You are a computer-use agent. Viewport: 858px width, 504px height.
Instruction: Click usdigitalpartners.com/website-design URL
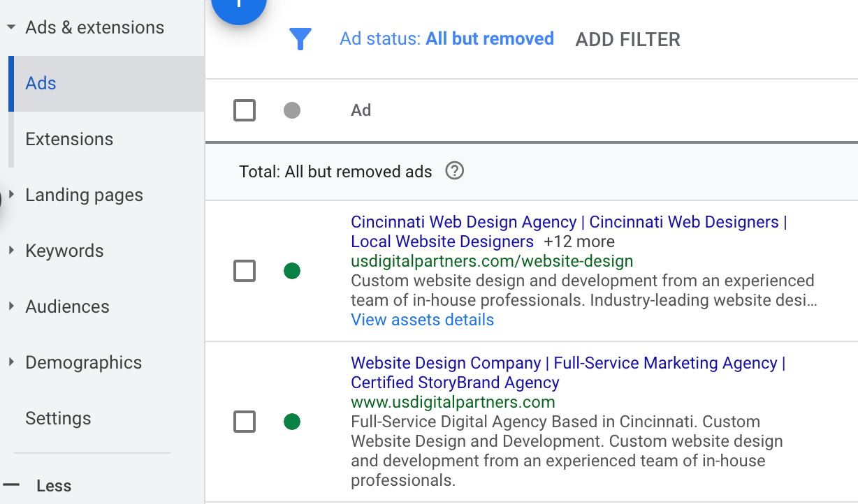pyautogui.click(x=492, y=261)
